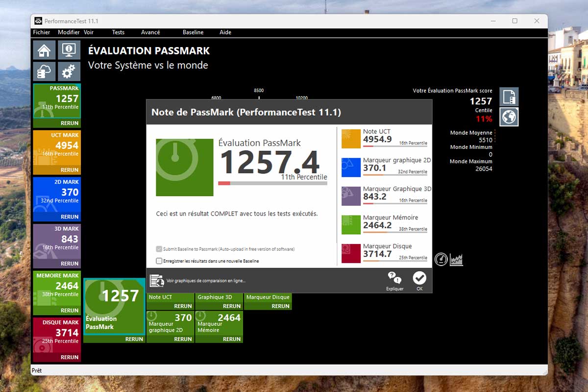Click the percentile bar under score 1257.4
The width and height of the screenshot is (588, 392).
(272, 183)
